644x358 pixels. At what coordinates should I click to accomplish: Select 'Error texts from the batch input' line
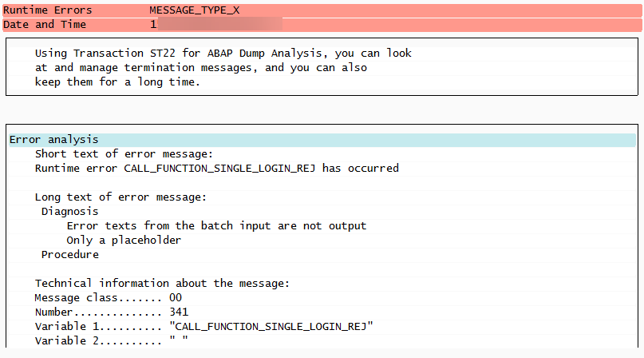coord(216,226)
